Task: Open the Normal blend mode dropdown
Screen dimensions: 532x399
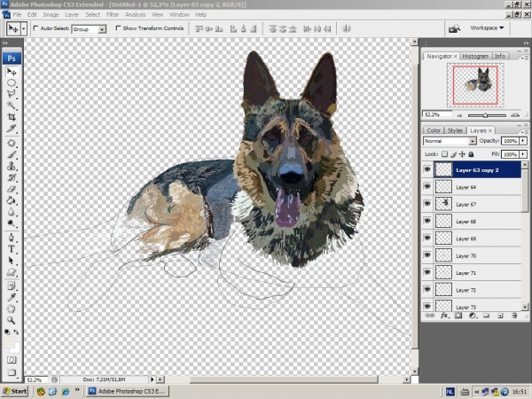Action: click(473, 141)
